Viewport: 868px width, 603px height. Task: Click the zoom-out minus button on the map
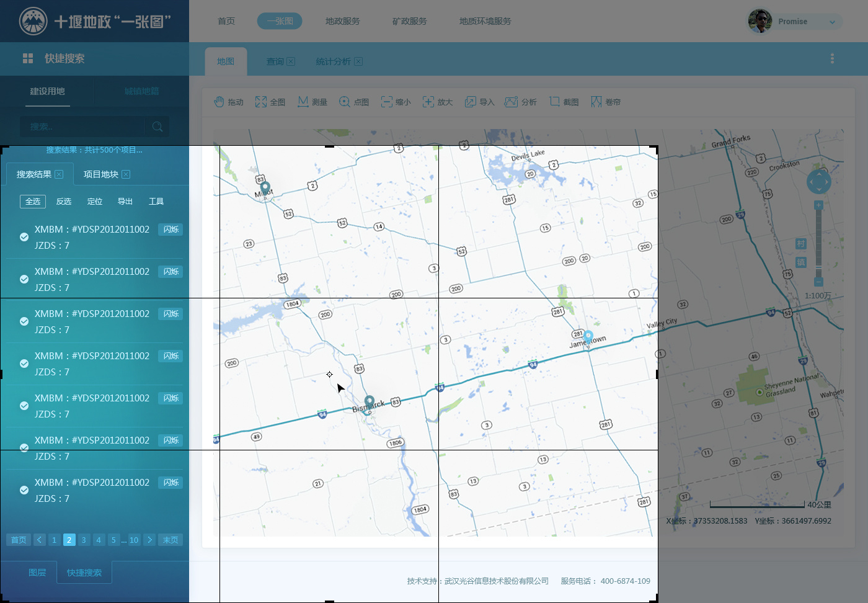[818, 281]
